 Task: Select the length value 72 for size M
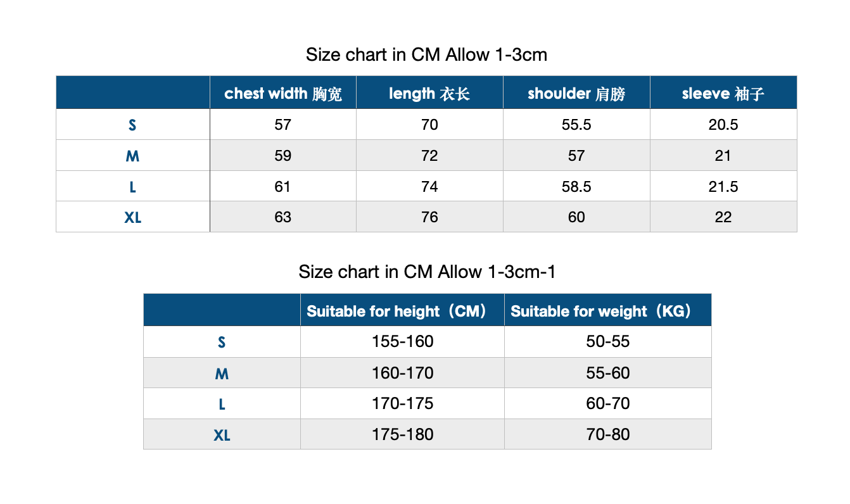429,156
